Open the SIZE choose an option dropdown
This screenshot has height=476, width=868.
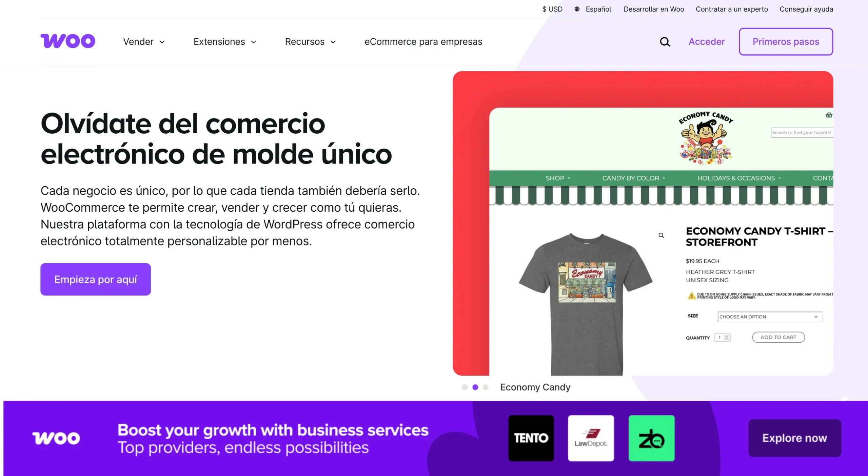click(768, 317)
